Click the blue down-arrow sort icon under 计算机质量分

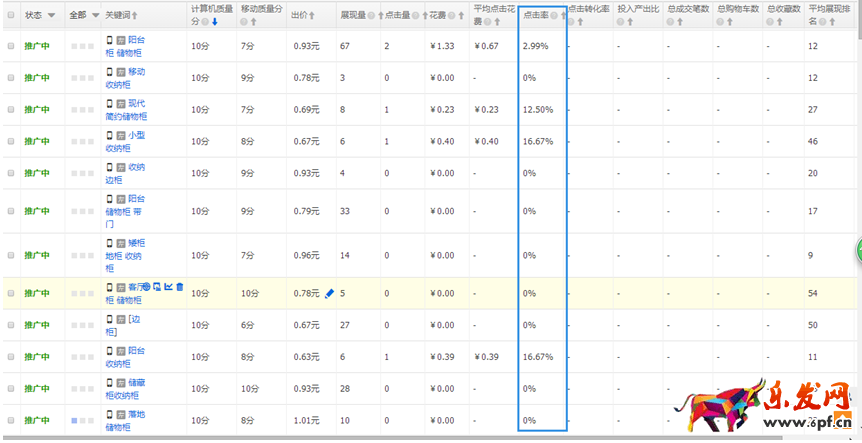tap(215, 21)
